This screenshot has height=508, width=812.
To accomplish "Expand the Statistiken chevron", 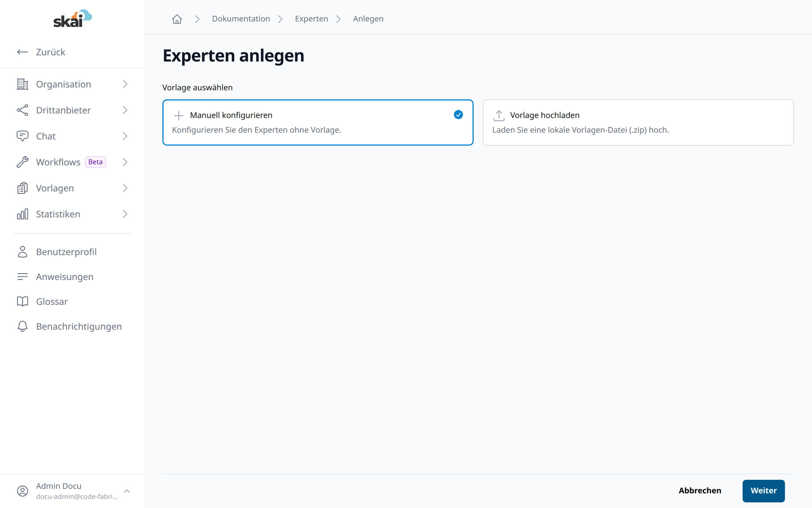I will coord(125,214).
